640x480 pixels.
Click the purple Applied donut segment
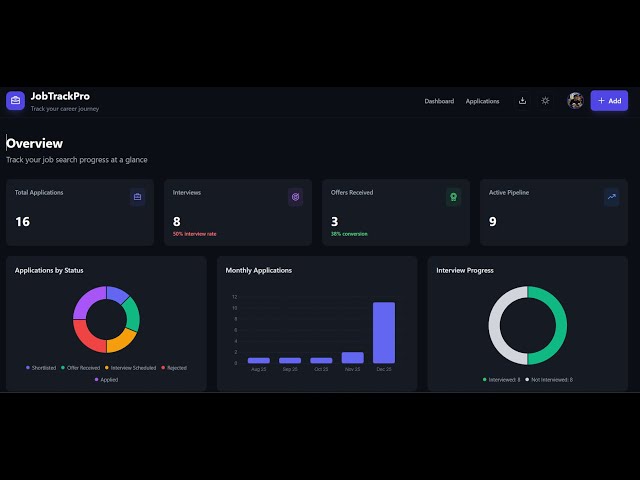[x=87, y=300]
